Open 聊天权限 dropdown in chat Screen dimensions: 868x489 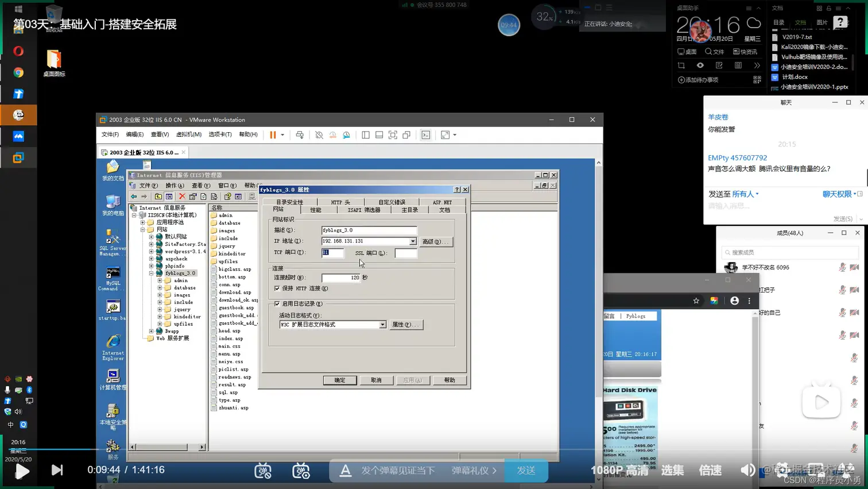(x=839, y=194)
